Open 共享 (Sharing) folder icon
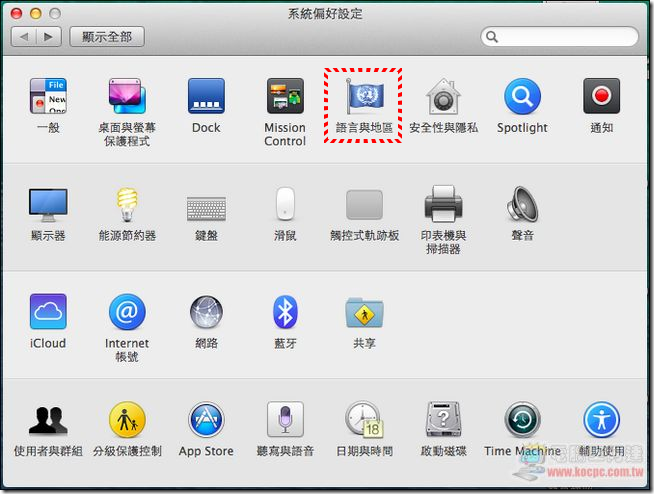This screenshot has height=494, width=654. 364,312
